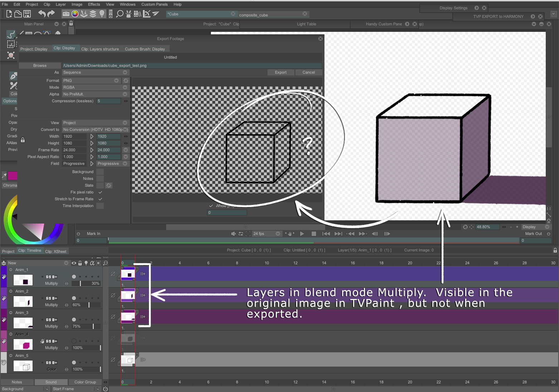
Task: Enable Time Interpolation checkbox
Action: (x=100, y=206)
